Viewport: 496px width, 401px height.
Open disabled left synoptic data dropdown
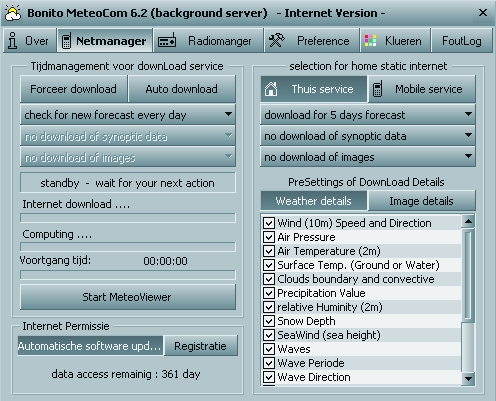click(128, 136)
